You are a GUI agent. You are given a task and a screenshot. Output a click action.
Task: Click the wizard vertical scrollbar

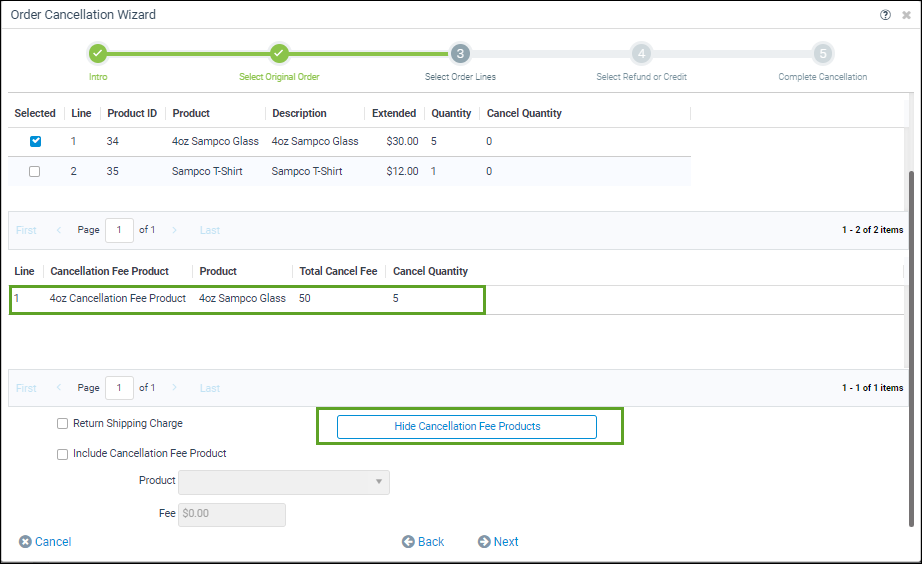point(911,348)
